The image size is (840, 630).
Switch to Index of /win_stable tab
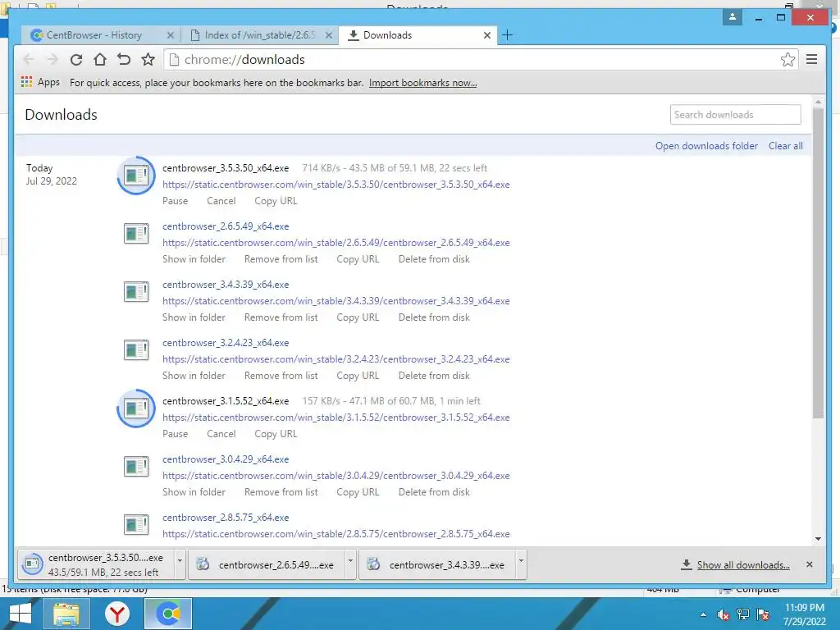click(x=260, y=35)
